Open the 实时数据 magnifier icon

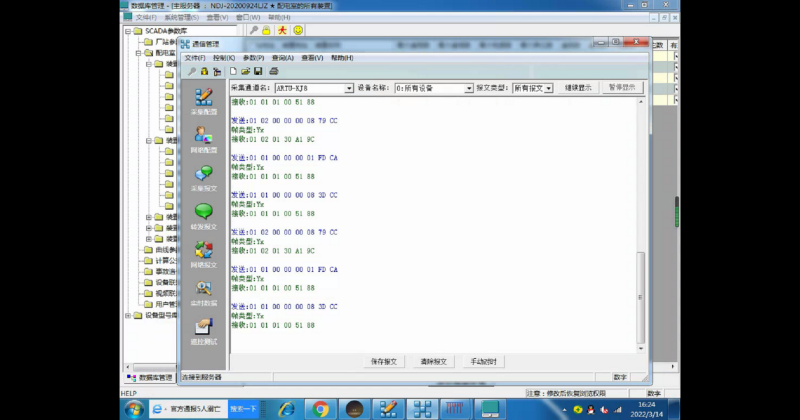[204, 292]
